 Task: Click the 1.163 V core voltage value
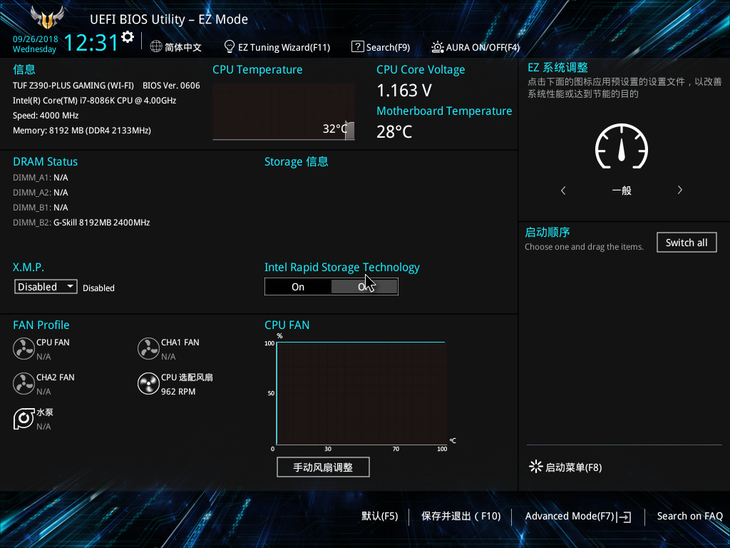click(404, 91)
